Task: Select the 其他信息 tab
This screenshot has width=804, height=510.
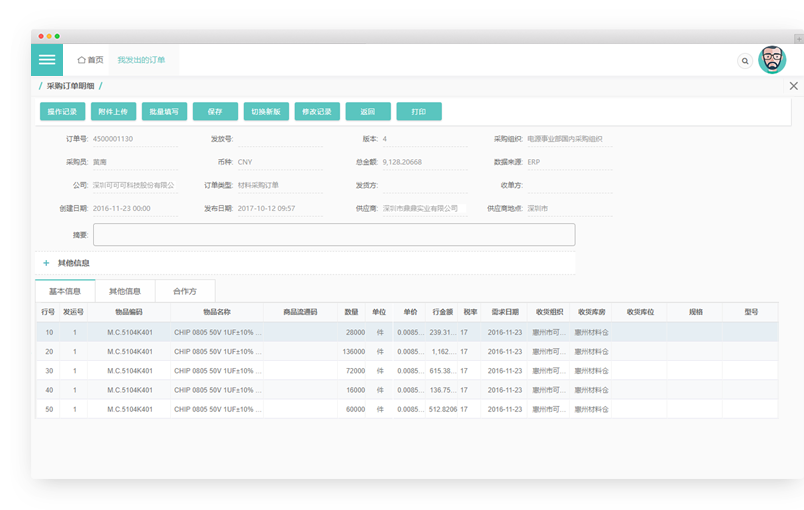Action: tap(125, 291)
